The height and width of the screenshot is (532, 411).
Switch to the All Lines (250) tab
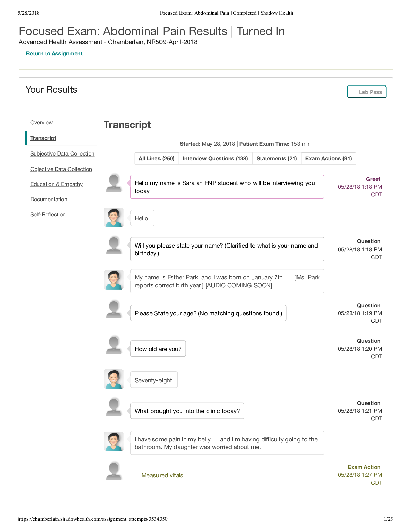coord(156,159)
